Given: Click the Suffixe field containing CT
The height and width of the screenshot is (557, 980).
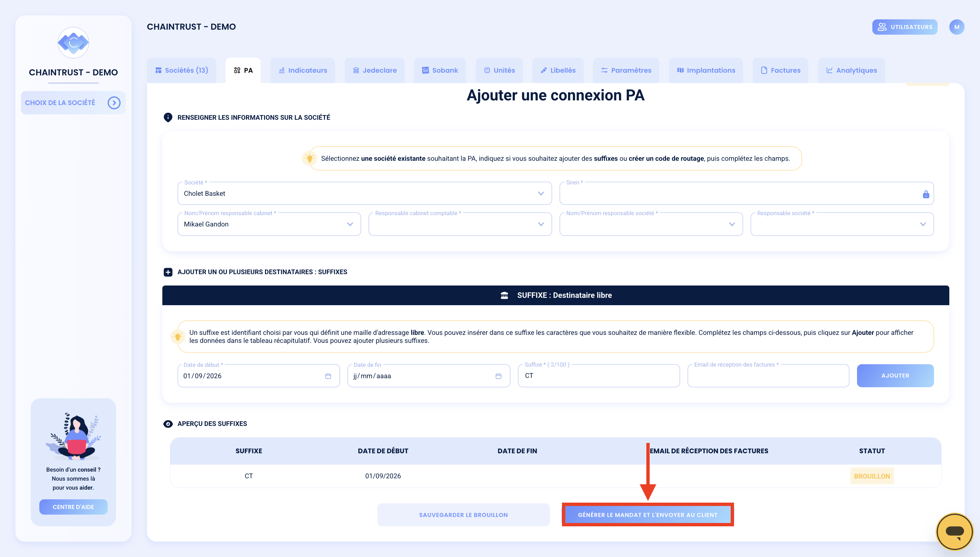Looking at the screenshot, I should pos(599,376).
